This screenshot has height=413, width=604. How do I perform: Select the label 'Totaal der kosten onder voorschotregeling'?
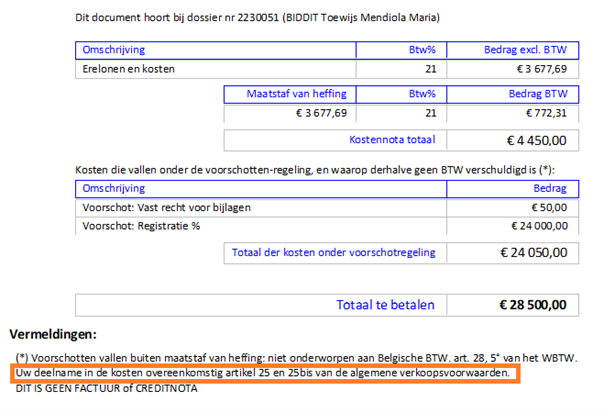pyautogui.click(x=334, y=252)
